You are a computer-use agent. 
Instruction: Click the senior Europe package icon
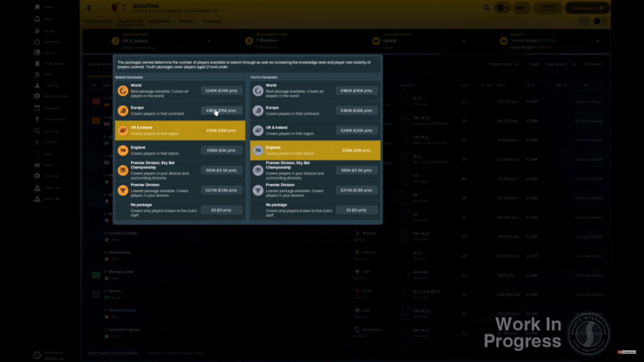pyautogui.click(x=123, y=111)
